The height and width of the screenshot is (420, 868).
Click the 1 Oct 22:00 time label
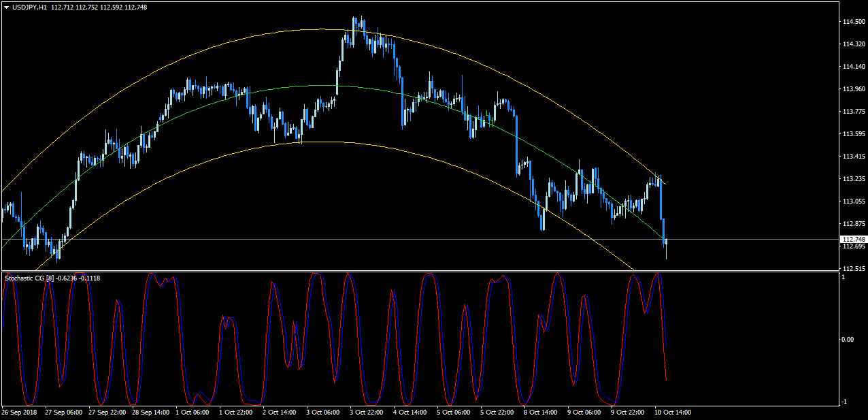tap(236, 413)
